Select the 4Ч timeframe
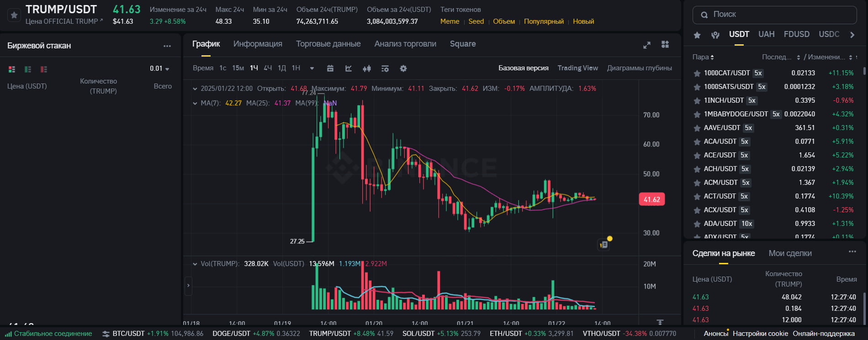 (268, 68)
